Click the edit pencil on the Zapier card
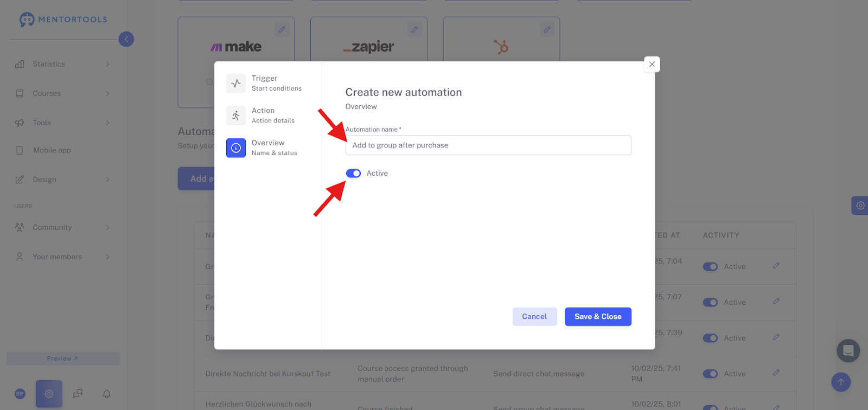868x410 pixels. tap(414, 30)
